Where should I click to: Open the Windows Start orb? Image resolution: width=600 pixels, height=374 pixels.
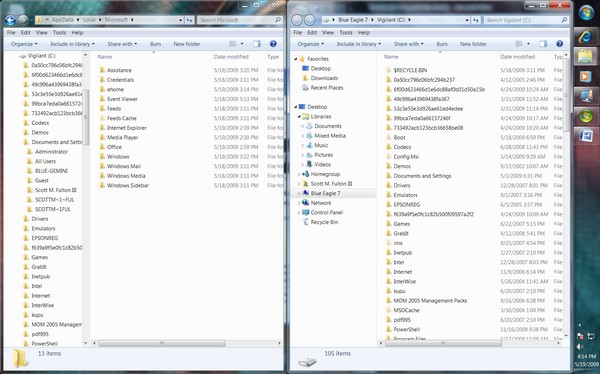click(x=586, y=13)
